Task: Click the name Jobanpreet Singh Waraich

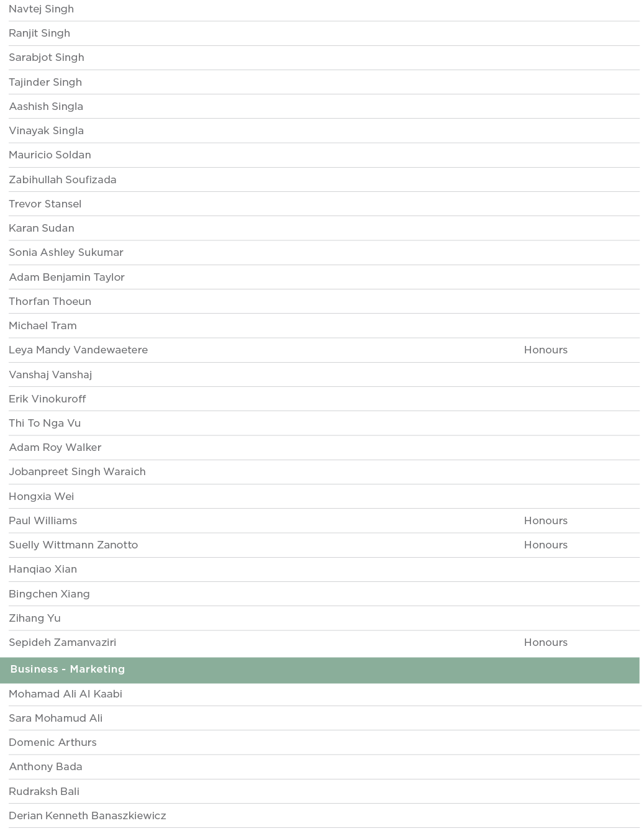Action: [x=77, y=471]
